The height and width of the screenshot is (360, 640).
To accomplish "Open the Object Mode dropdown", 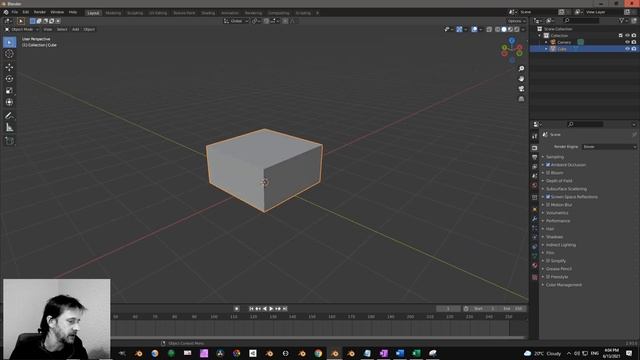I will [x=22, y=29].
